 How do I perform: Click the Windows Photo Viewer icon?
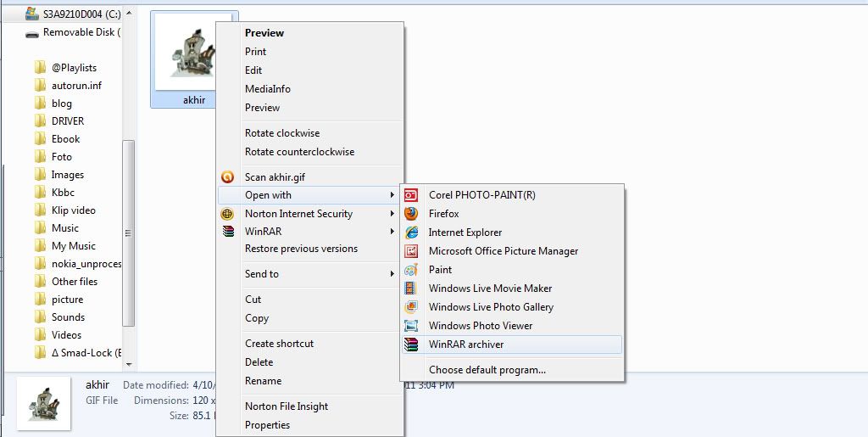click(x=411, y=326)
